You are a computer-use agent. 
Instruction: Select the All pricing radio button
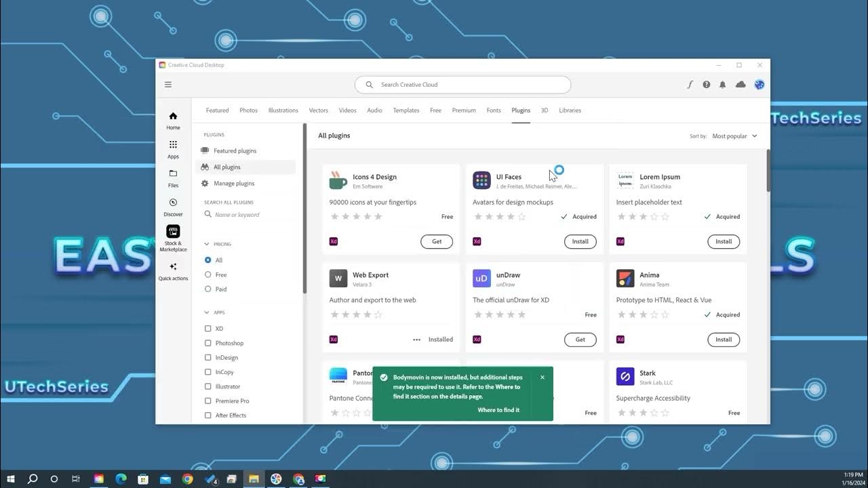(x=208, y=260)
